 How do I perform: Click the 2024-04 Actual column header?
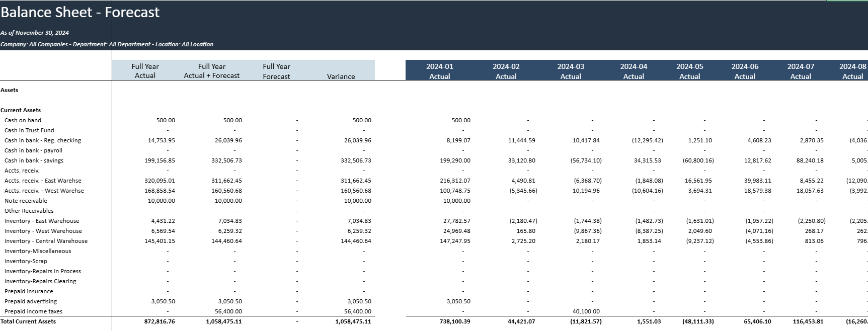[x=633, y=71]
